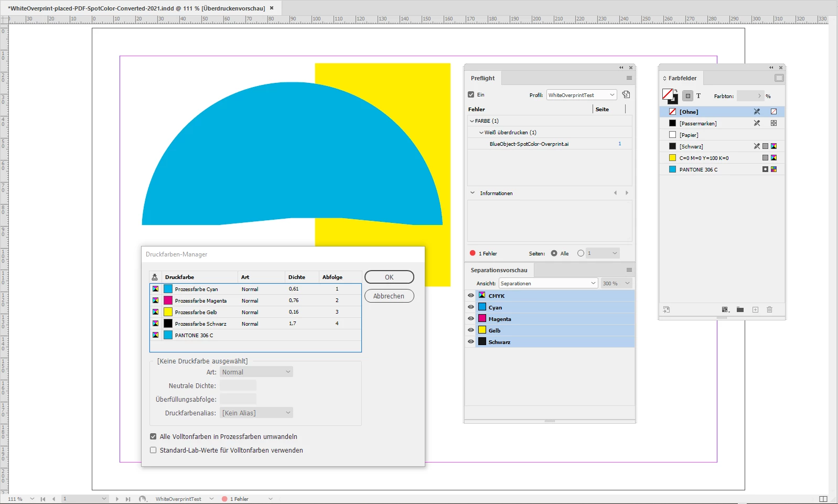Screen dimensions: 838x504
Task: Click the Neutrale Dichte input field
Action: (x=238, y=385)
